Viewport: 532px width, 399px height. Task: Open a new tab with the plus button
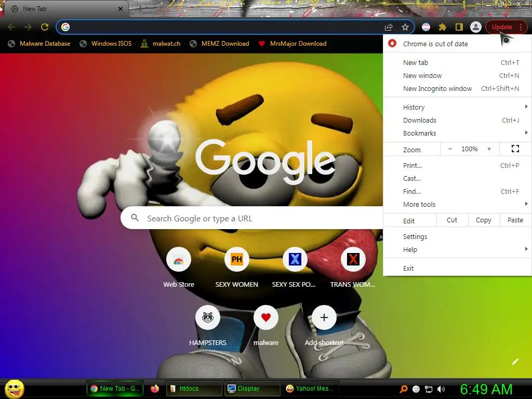tap(140, 9)
